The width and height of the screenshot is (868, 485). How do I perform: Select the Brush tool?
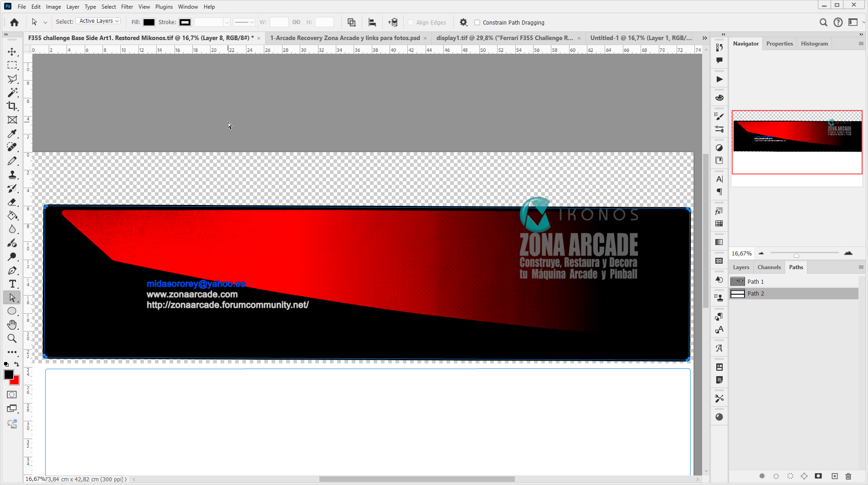[12, 161]
